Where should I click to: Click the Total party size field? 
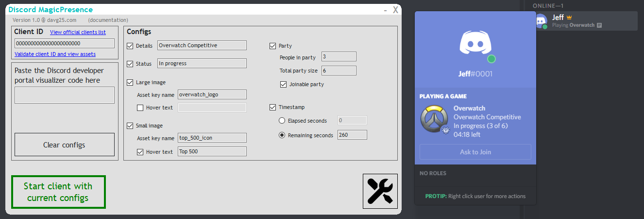339,71
